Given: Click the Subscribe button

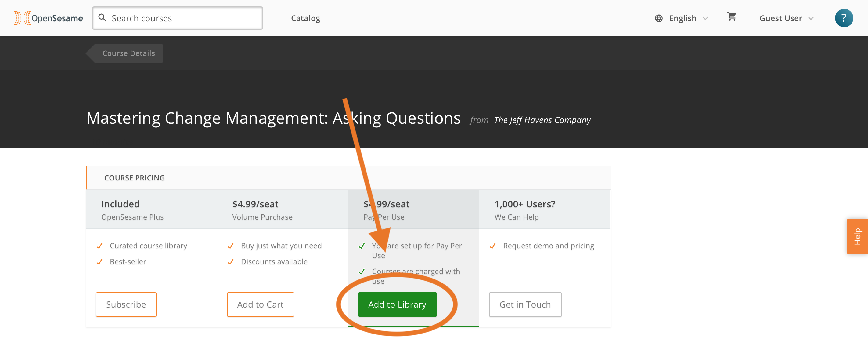Looking at the screenshot, I should click(x=126, y=304).
